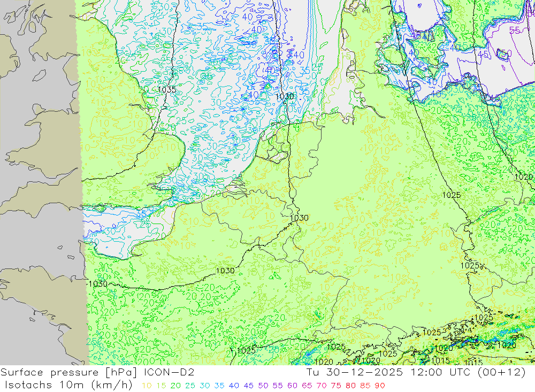This screenshot has width=535, height=392.
Task: Select the blue '40' legend value
Action: 234,386
